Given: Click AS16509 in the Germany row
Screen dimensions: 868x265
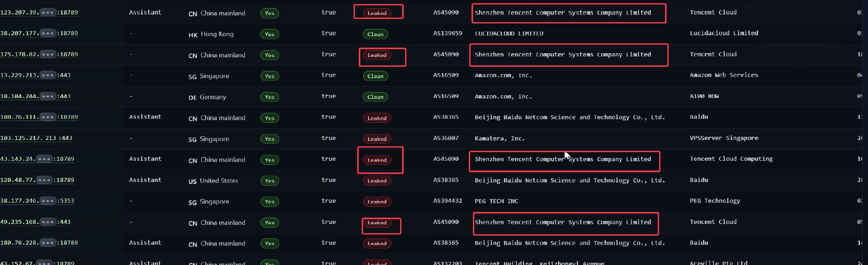Looking at the screenshot, I should (446, 96).
